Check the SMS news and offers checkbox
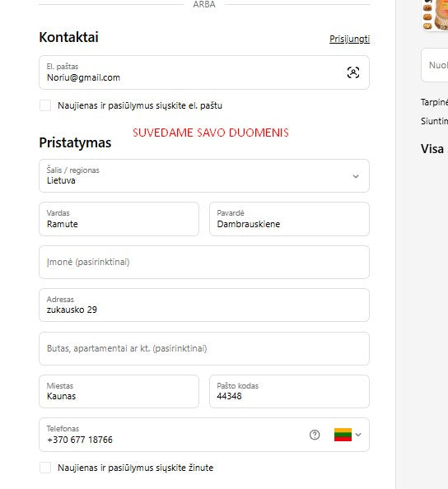Viewport: 448px width, 489px height. pos(45,468)
